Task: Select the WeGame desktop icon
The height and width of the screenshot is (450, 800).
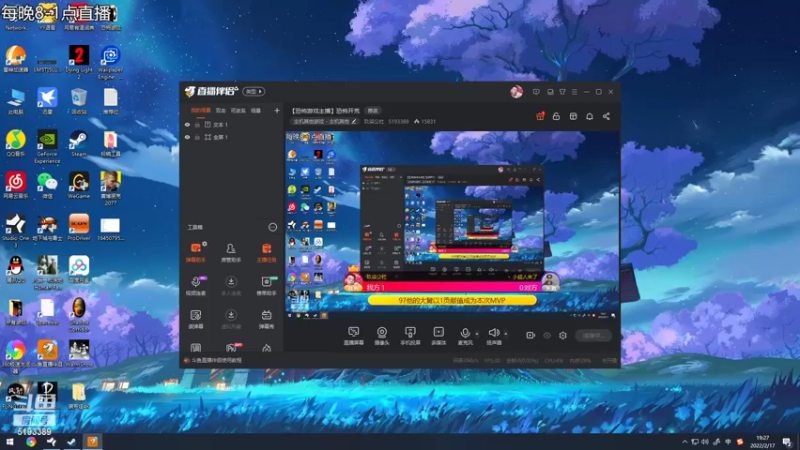Action: click(x=79, y=186)
